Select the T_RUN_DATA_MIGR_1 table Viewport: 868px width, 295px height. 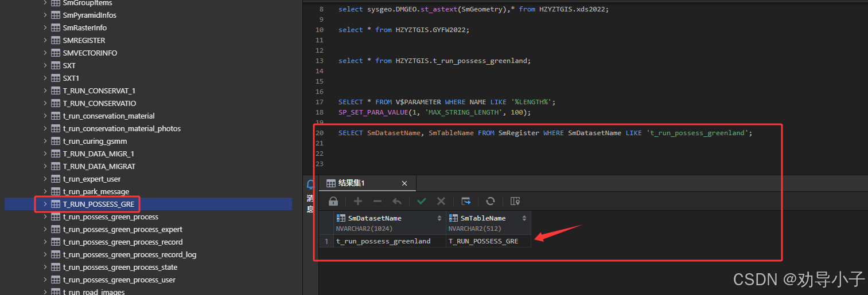tap(98, 154)
